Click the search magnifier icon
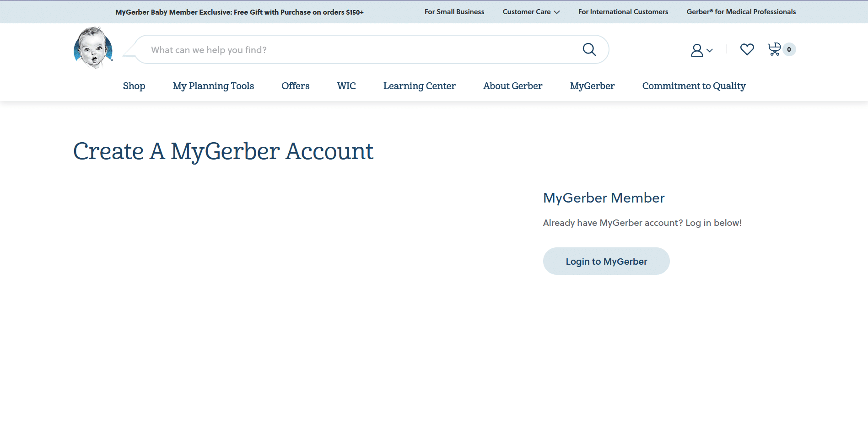The width and height of the screenshot is (868, 422). (x=589, y=49)
